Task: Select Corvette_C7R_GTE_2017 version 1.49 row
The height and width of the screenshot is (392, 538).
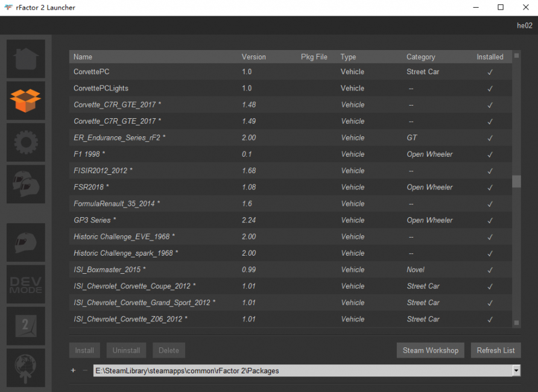Action: point(291,121)
